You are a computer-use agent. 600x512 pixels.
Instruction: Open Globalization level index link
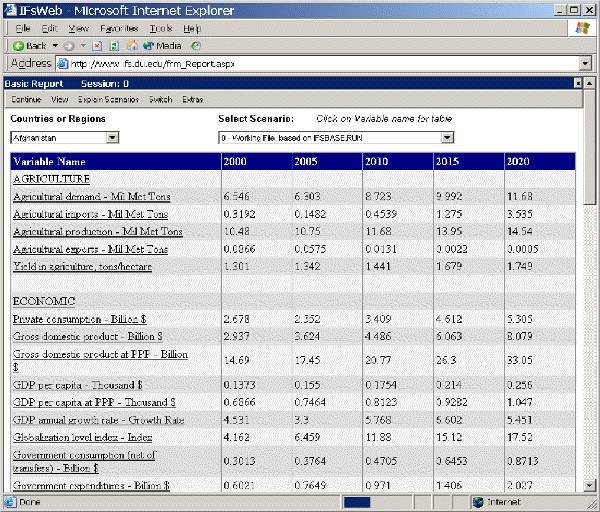(x=82, y=437)
